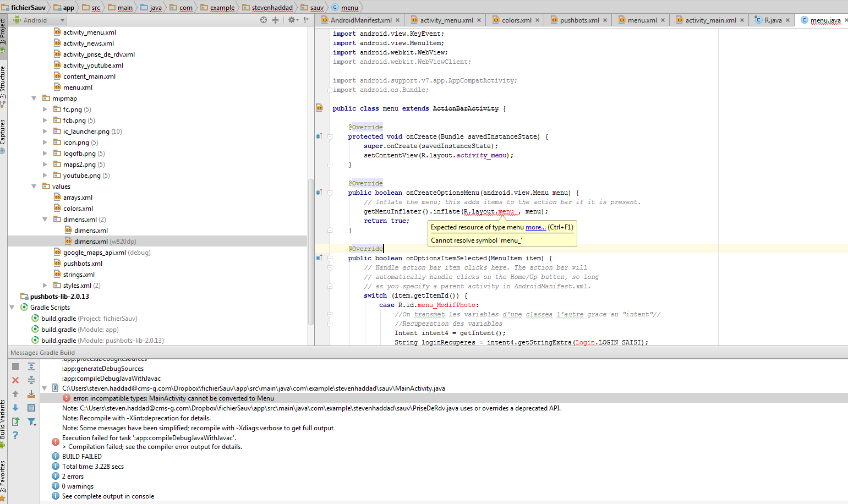Viewport: 848px width, 504px height.
Task: Collapse the Gradle Scripts node
Action: (12, 308)
